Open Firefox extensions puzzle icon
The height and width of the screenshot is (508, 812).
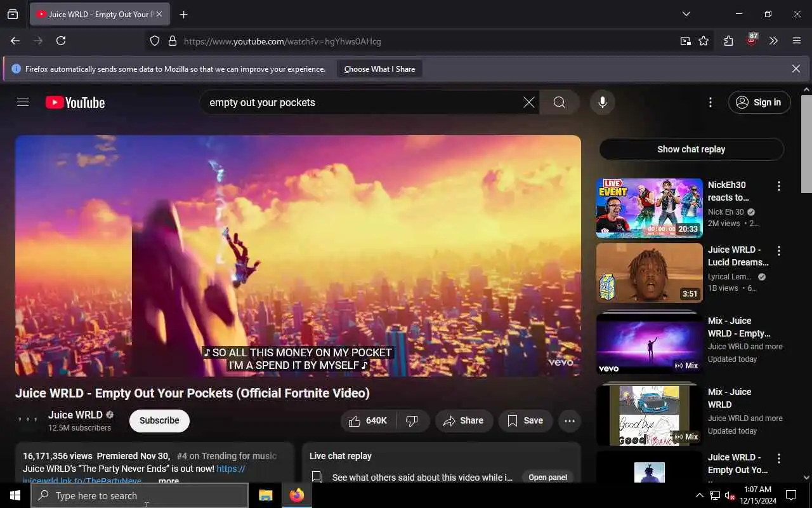728,41
